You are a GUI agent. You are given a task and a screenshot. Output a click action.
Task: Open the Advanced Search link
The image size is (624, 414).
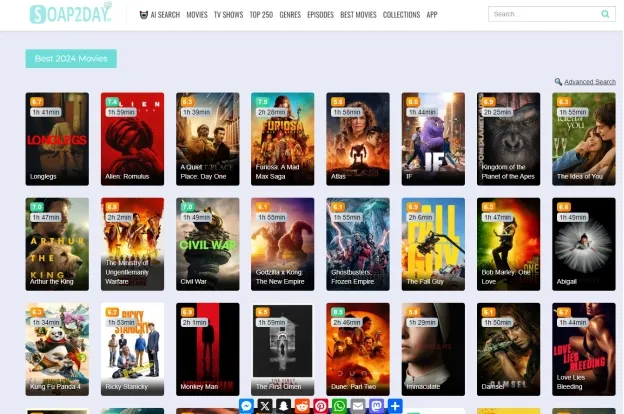[x=590, y=82]
